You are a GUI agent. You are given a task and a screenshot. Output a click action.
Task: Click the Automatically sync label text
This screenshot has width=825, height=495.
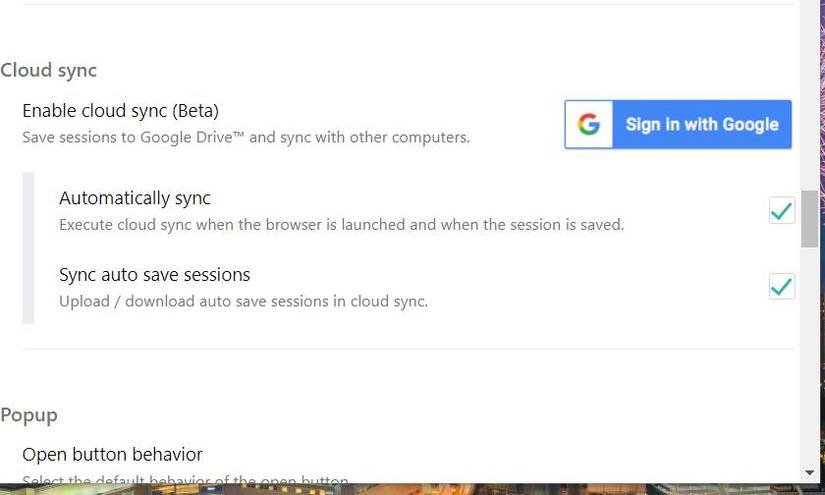(x=135, y=198)
